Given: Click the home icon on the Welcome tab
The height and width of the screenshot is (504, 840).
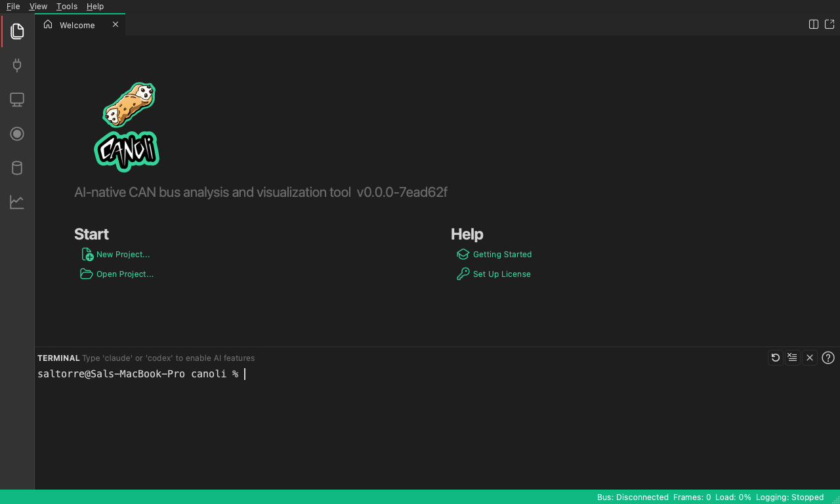Looking at the screenshot, I should 48,24.
